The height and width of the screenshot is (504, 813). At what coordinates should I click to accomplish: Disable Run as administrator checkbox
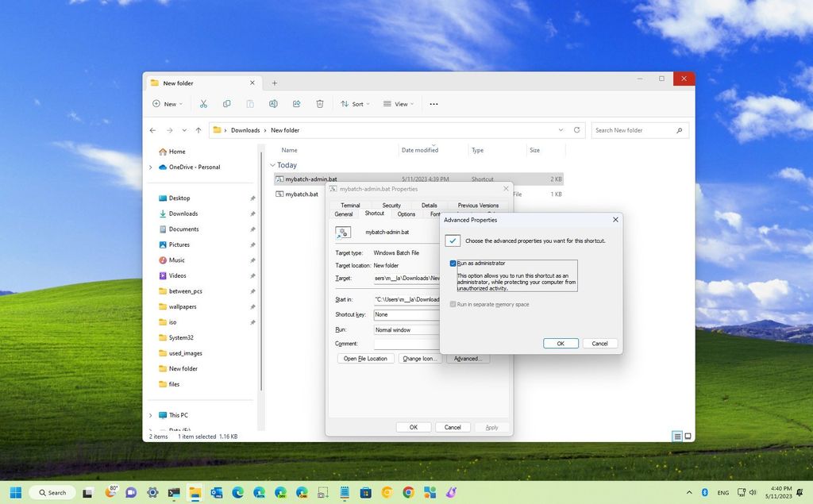pyautogui.click(x=453, y=263)
